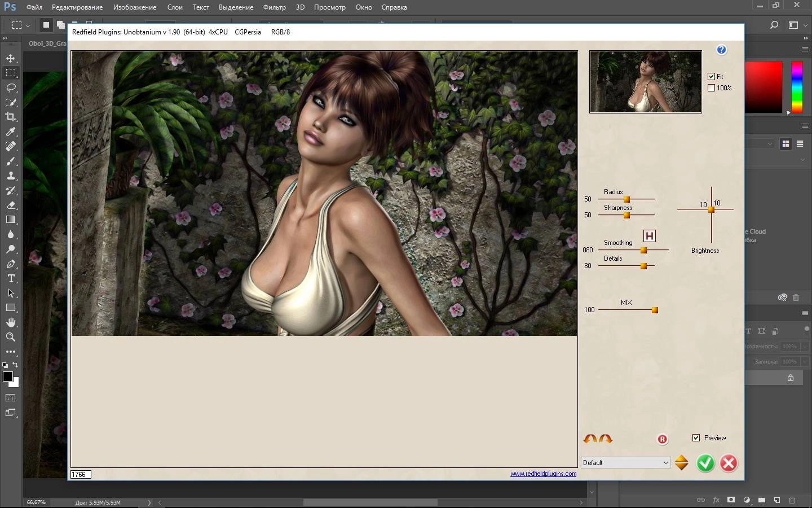Uncheck the Fit checkbox
812x508 pixels.
pyautogui.click(x=711, y=76)
